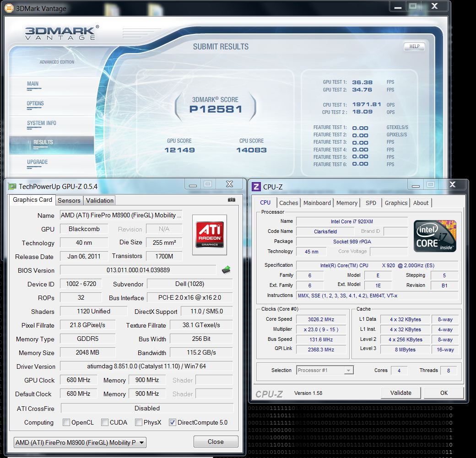476x458 pixels.
Task: Toggle the PhysX checkbox
Action: (138, 422)
